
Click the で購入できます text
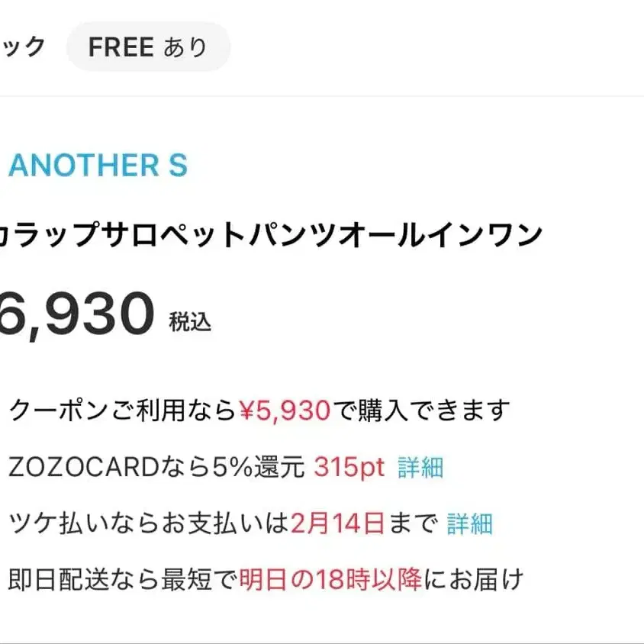(420, 411)
